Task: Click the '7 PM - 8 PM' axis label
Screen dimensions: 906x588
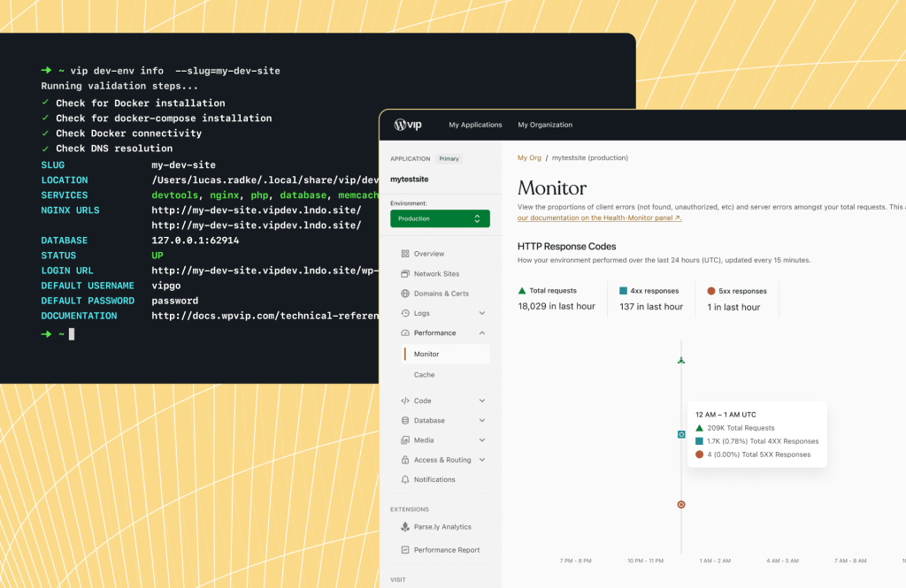Action: [x=575, y=561]
